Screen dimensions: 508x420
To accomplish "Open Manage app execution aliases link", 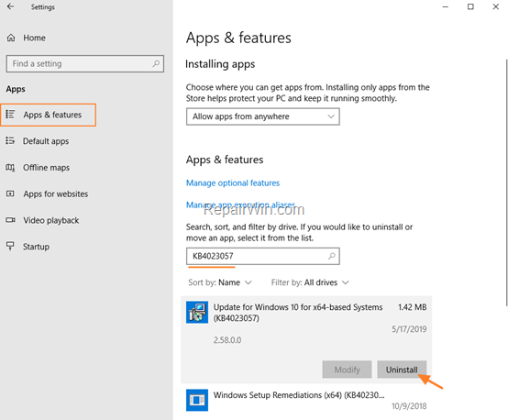I will tap(241, 204).
